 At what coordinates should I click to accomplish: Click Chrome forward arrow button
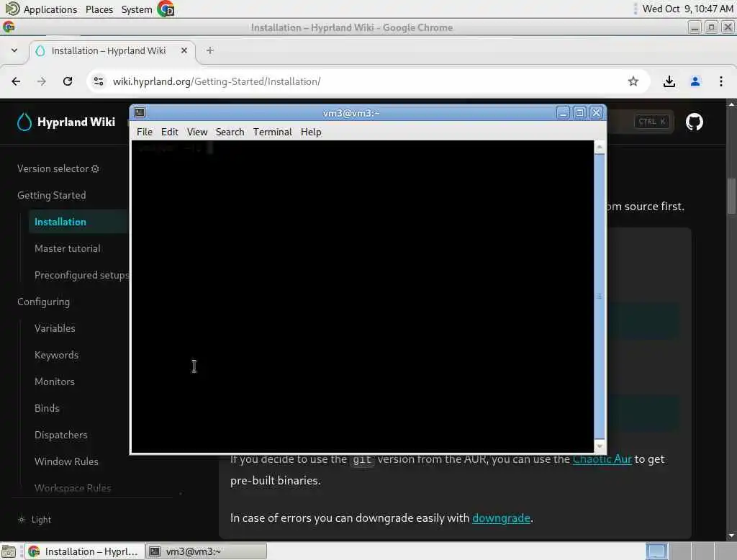click(42, 81)
